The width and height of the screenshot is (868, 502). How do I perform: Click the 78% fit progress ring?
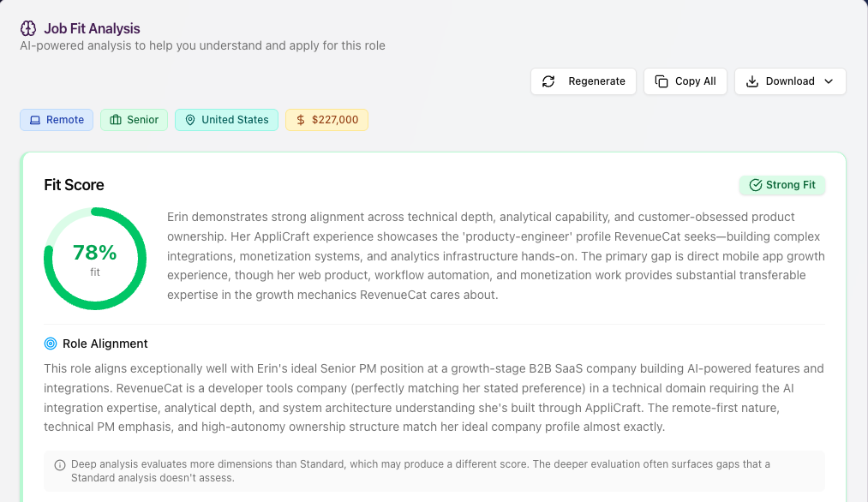(95, 259)
